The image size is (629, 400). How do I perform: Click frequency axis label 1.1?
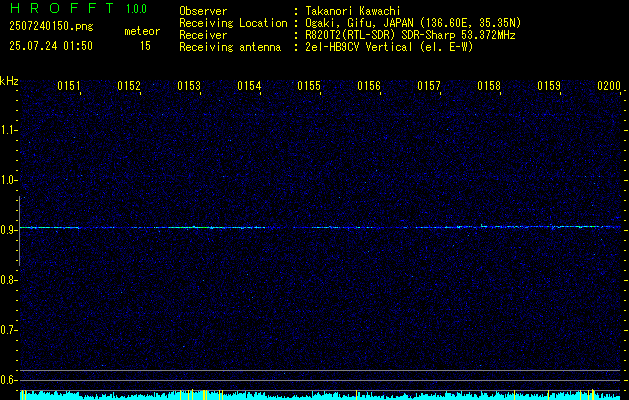tap(8, 130)
